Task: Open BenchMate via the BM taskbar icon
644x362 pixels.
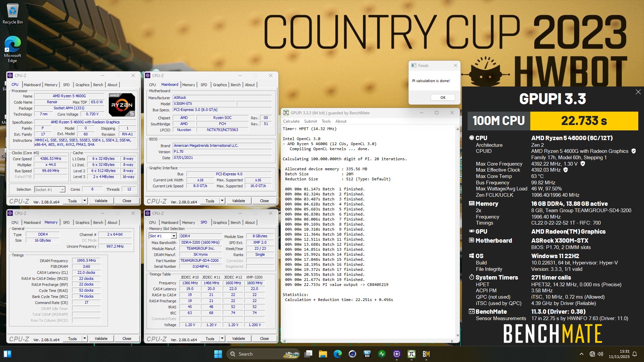Action: click(x=426, y=354)
